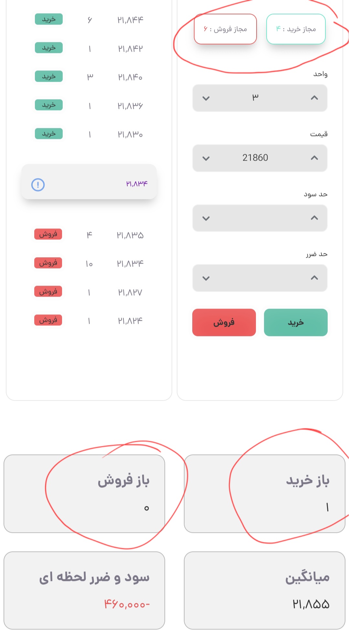349x644 pixels.
Task: Click green خرید tag at price ۲۱,۸۴۴
Action: click(x=49, y=19)
